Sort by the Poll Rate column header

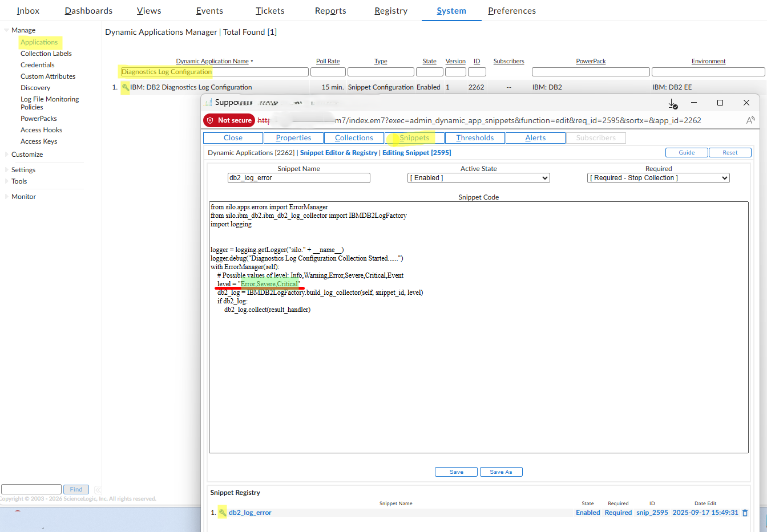[328, 61]
